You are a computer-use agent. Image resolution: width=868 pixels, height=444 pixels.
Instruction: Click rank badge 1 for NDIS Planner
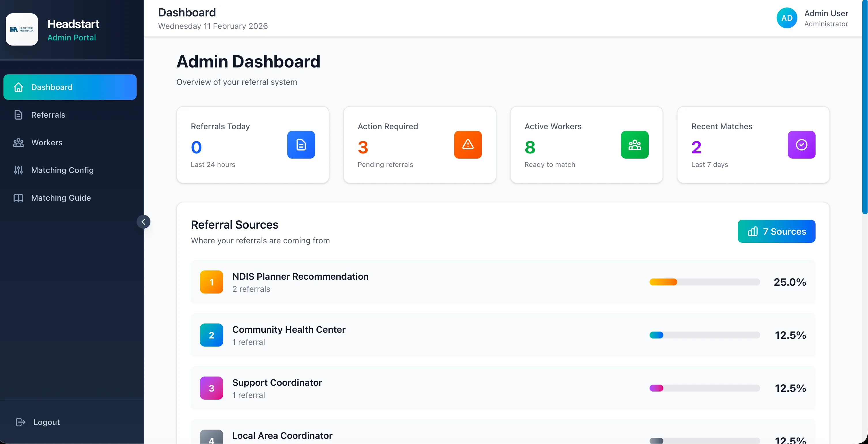211,282
